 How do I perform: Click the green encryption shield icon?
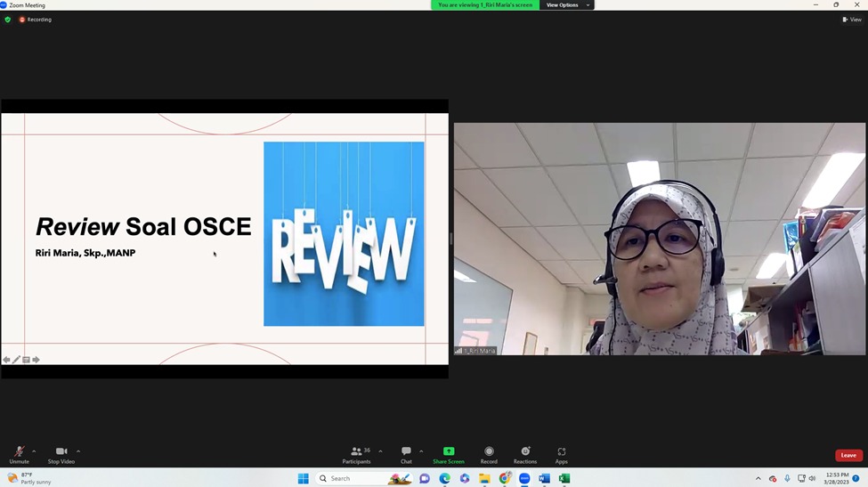8,20
